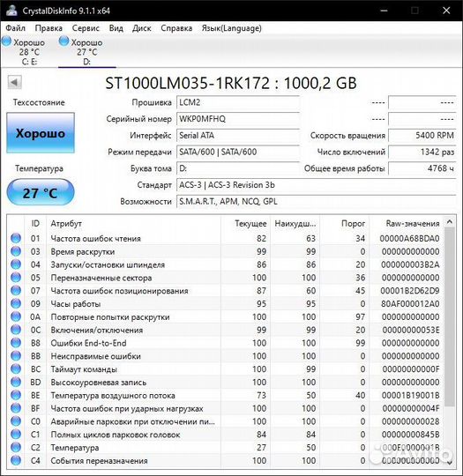Click the blue orb of the C: E: disk
Image resolution: width=463 pixels, height=476 pixels.
pyautogui.click(x=6, y=41)
